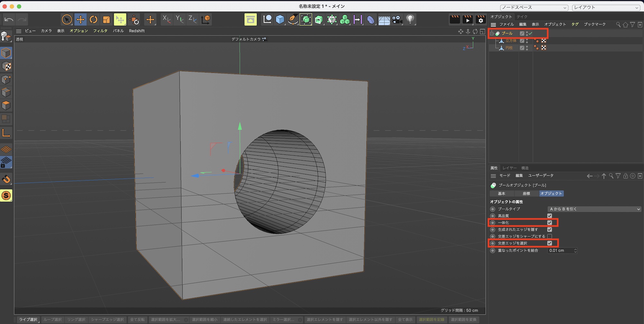644x324 pixels.
Task: Switch to the 座標 tab
Action: coord(526,194)
